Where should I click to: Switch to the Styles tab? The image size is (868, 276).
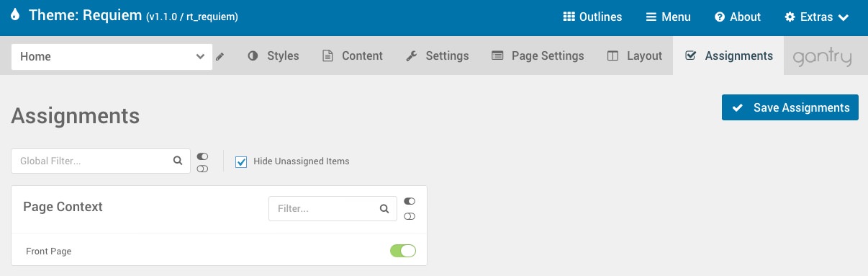pyautogui.click(x=273, y=55)
